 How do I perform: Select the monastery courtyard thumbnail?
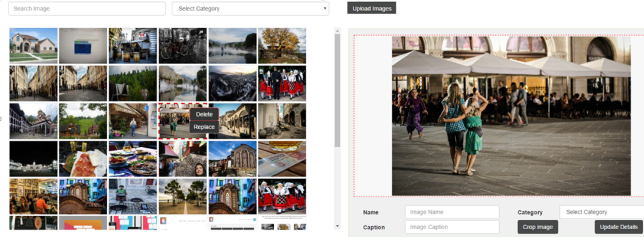click(x=33, y=121)
